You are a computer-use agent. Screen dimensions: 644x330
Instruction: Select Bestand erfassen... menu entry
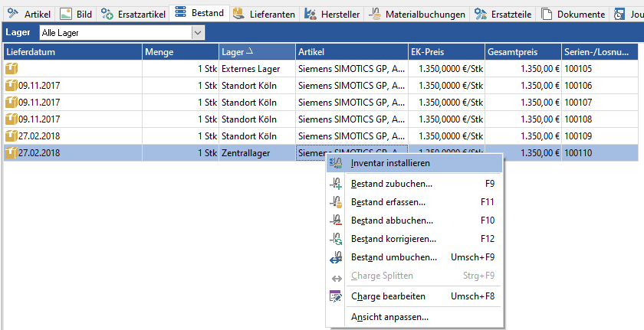coord(415,202)
